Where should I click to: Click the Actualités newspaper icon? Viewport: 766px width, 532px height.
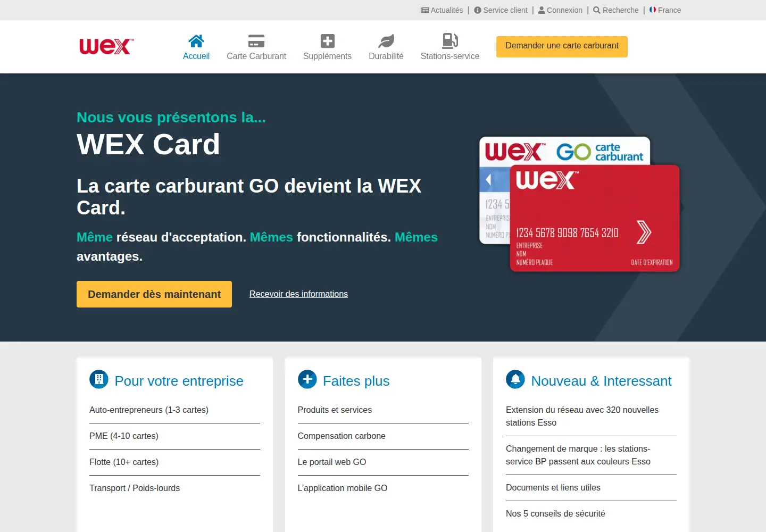(x=425, y=10)
